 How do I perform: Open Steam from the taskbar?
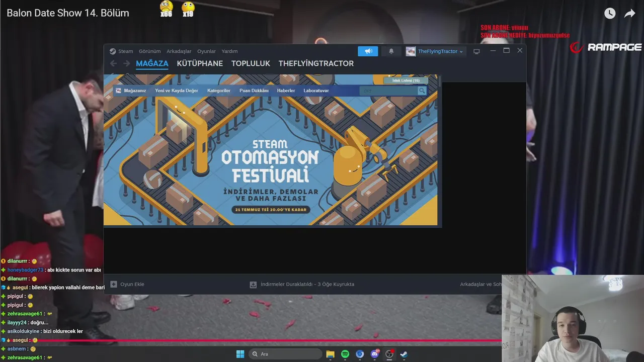tap(404, 354)
